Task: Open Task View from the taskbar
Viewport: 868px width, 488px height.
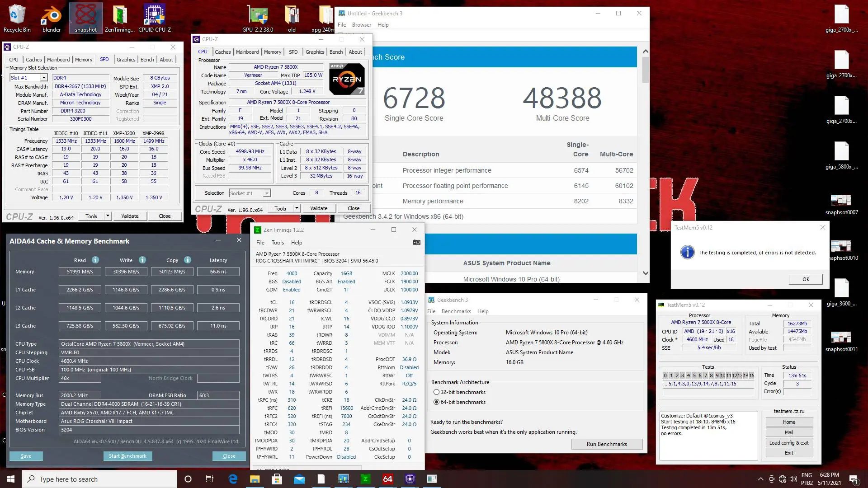Action: [210, 479]
